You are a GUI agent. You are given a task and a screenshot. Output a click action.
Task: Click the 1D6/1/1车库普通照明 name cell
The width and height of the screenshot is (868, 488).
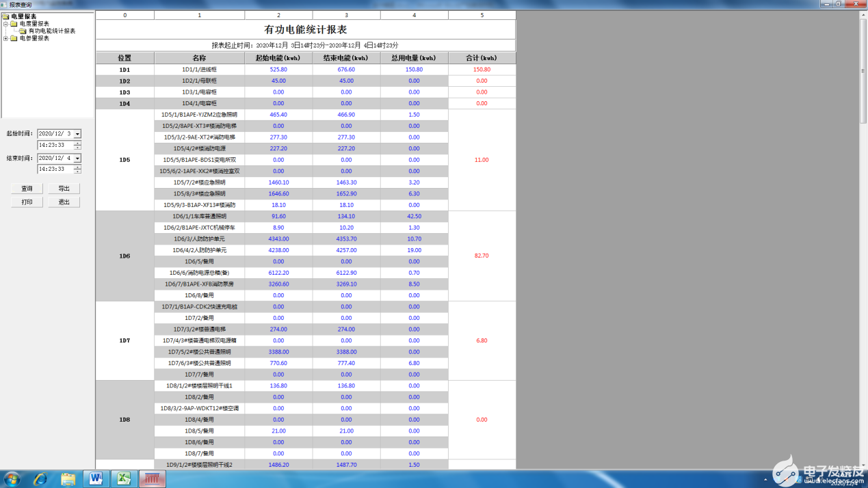tap(199, 217)
